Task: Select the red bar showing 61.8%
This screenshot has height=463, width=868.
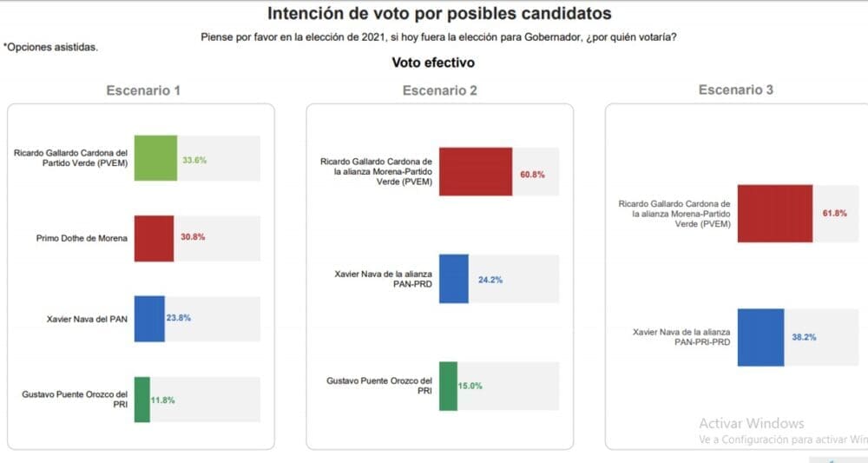Action: pyautogui.click(x=774, y=213)
